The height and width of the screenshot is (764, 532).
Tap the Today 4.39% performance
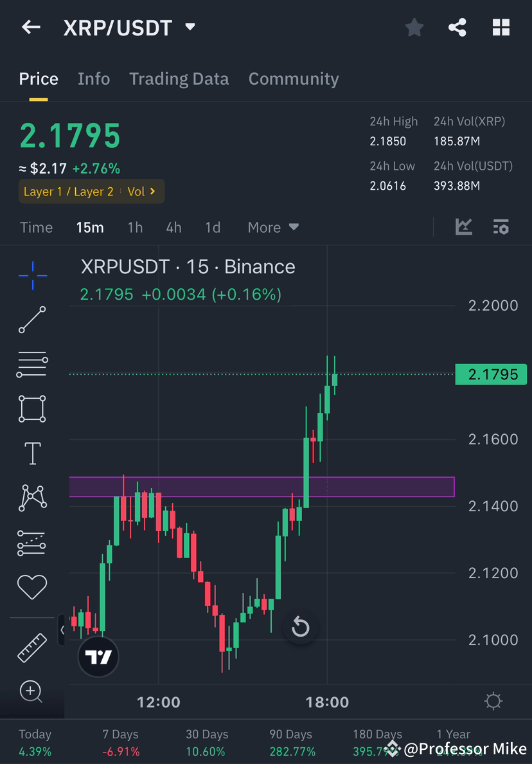point(35,743)
